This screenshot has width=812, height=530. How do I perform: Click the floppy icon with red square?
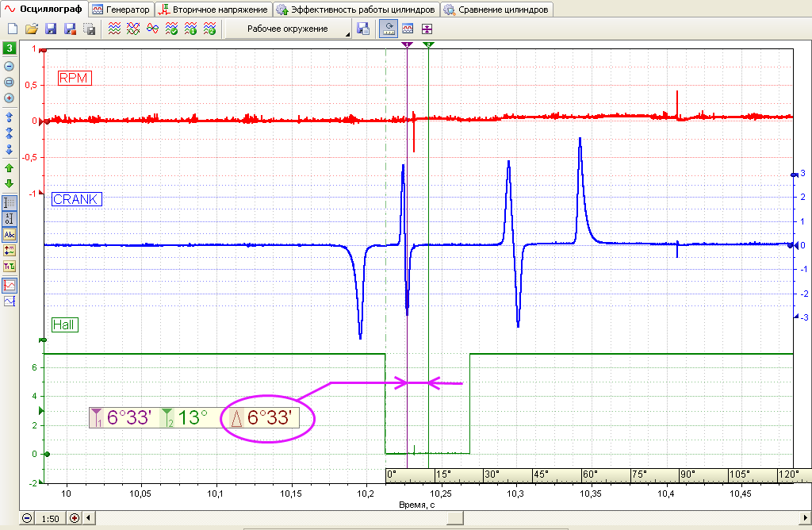click(x=70, y=29)
